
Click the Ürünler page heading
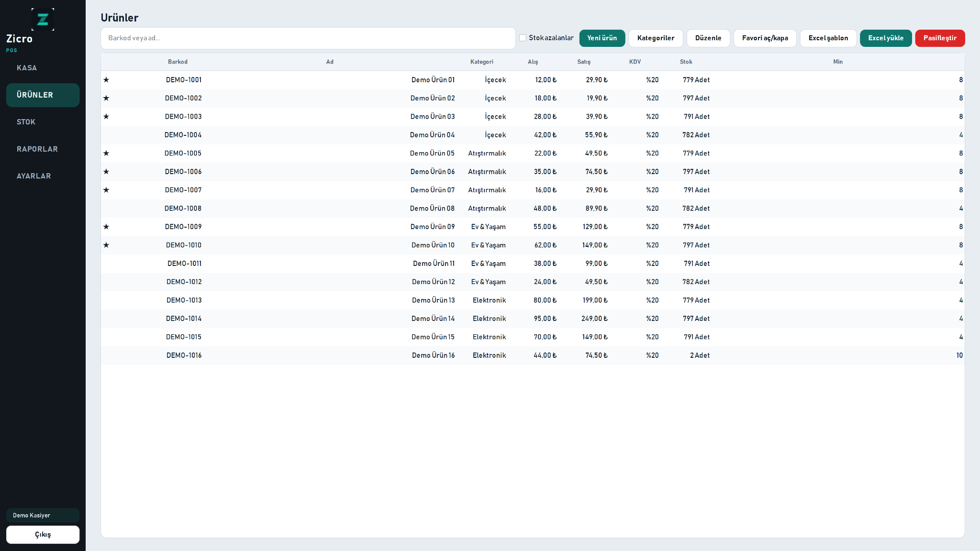(x=120, y=18)
